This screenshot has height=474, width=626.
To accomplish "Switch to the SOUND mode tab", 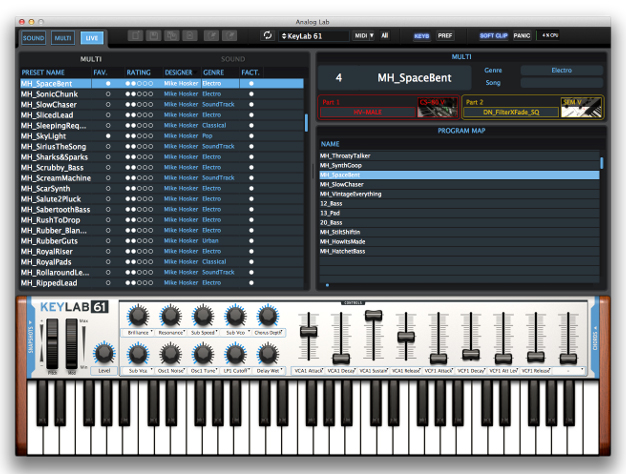I will [x=34, y=37].
